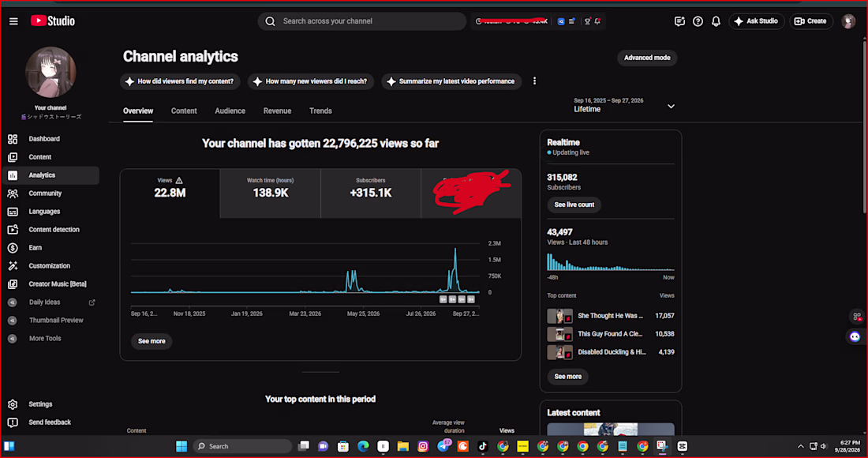Click Send feedback in the sidebar

click(51, 422)
